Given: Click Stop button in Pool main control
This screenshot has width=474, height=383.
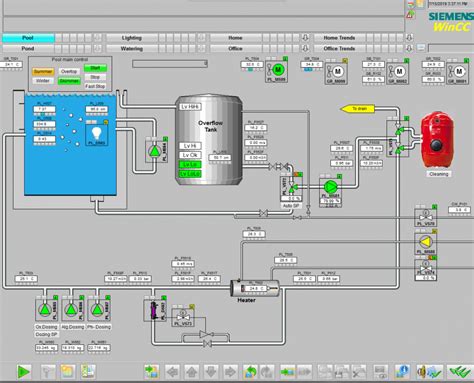Looking at the screenshot, I should [x=95, y=77].
